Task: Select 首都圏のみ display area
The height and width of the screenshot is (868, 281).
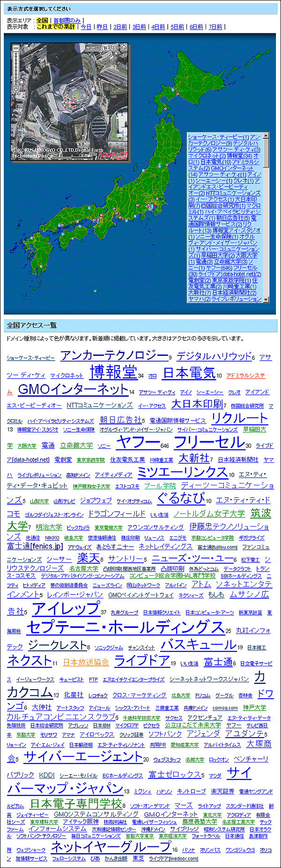Action: click(x=67, y=21)
